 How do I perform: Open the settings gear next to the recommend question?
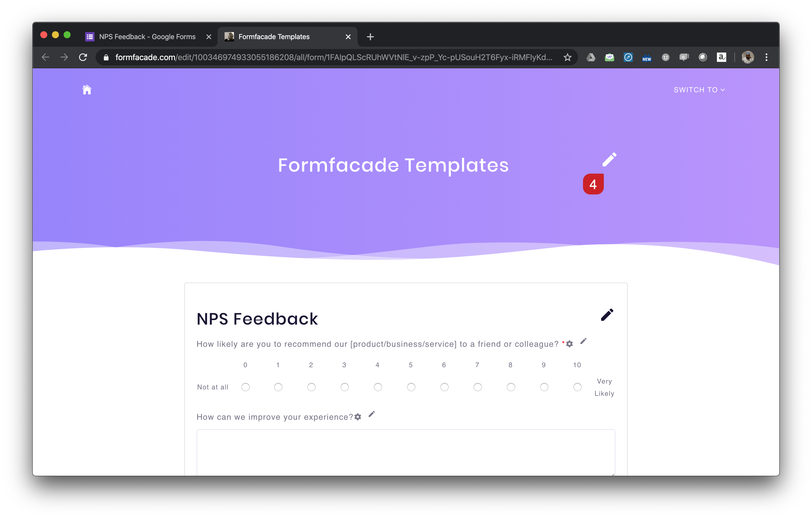pyautogui.click(x=569, y=344)
